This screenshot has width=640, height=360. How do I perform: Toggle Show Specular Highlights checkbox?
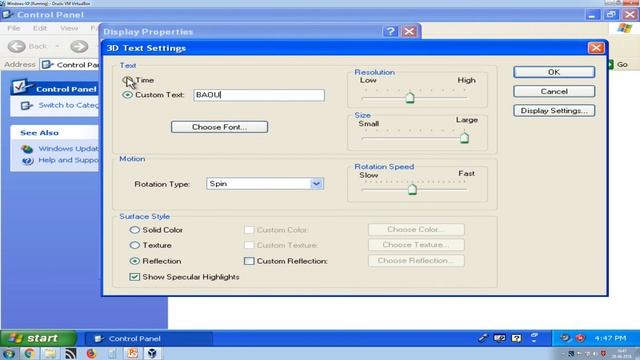(x=134, y=277)
